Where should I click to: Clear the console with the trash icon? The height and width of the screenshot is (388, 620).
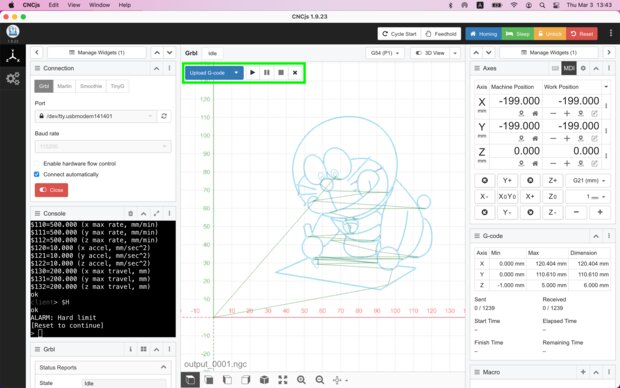click(x=130, y=214)
